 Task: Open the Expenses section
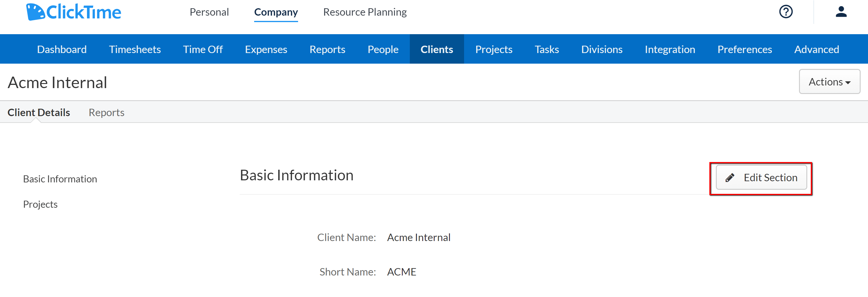pyautogui.click(x=266, y=49)
